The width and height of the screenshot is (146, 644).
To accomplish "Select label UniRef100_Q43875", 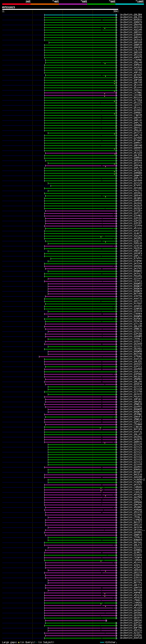I will [x=131, y=439].
